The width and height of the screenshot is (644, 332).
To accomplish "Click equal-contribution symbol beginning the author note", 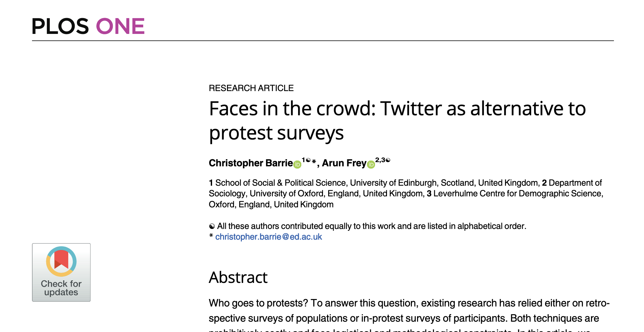I will (212, 226).
